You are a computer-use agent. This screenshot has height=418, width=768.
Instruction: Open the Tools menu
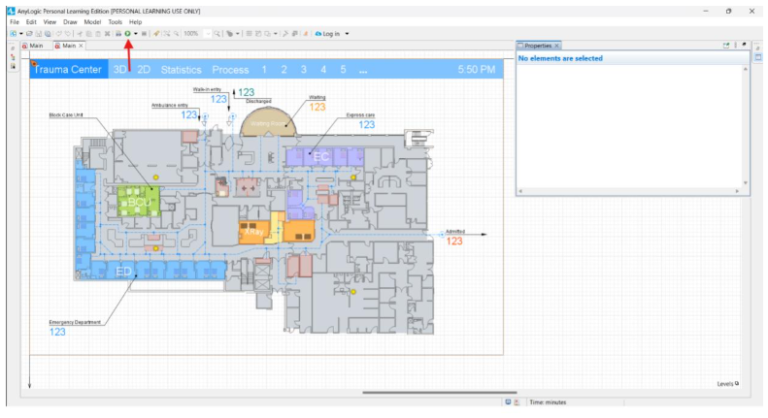[x=115, y=22]
